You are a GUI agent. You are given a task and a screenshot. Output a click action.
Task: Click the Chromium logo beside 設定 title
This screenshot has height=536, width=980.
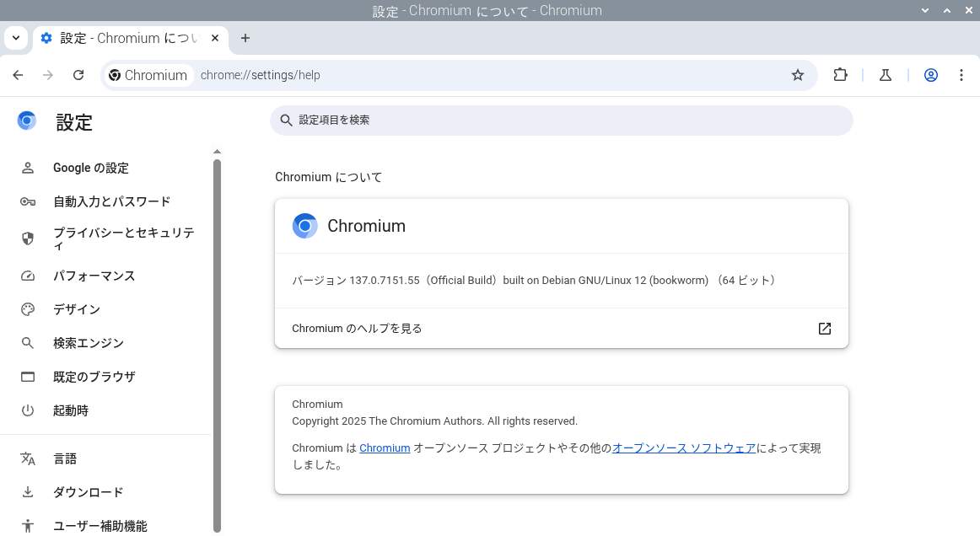click(x=27, y=121)
